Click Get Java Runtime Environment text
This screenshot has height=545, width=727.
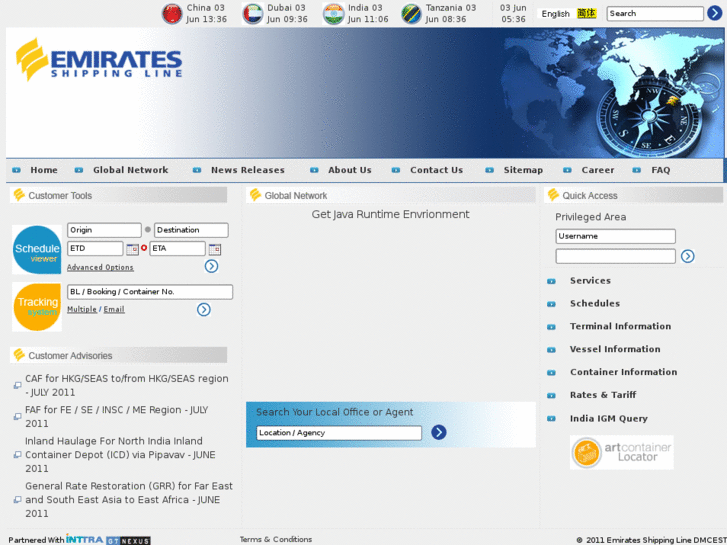[390, 214]
